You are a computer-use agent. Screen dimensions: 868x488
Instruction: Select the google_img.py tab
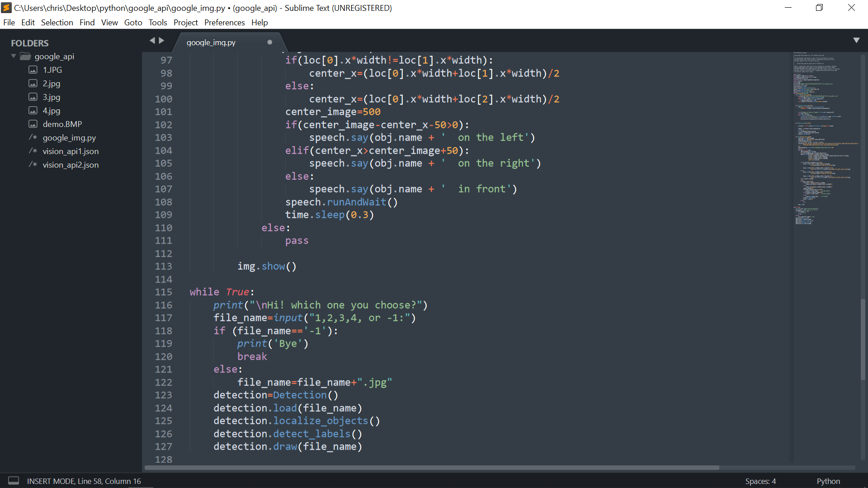click(x=211, y=42)
